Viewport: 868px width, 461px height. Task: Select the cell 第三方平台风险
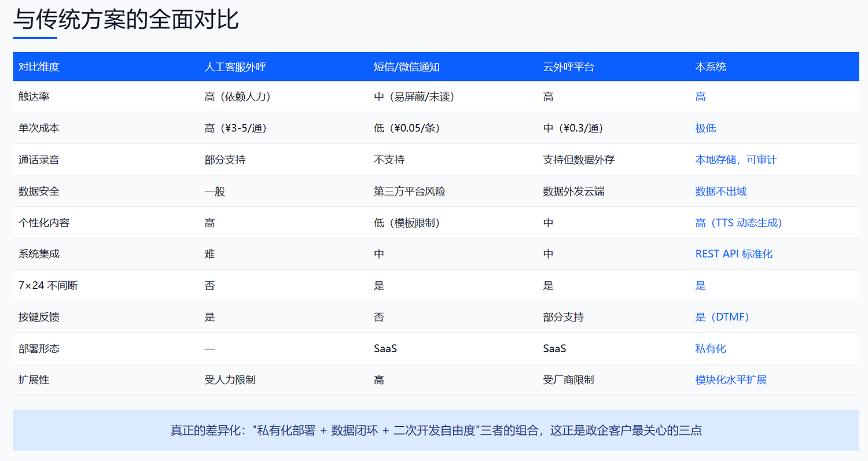[x=410, y=191]
